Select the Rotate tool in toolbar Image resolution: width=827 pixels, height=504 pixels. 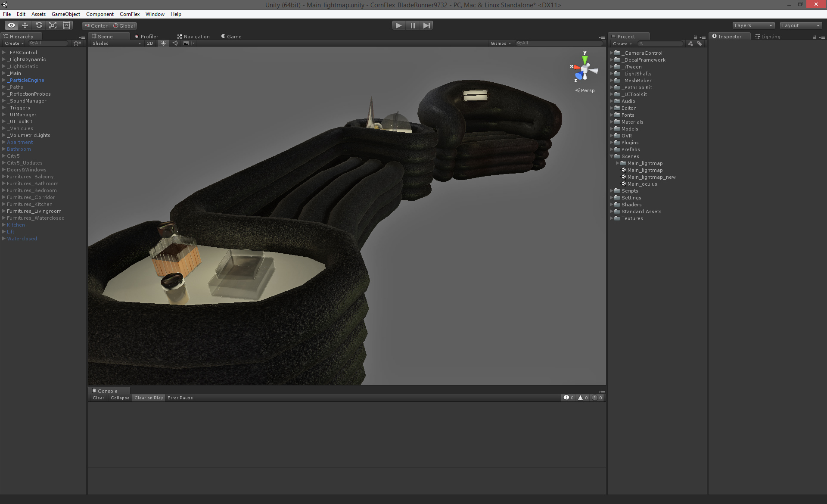tap(39, 25)
